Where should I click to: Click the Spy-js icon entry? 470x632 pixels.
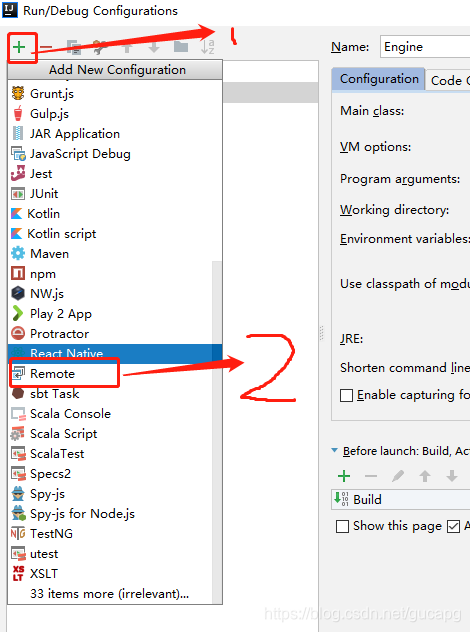click(x=18, y=494)
